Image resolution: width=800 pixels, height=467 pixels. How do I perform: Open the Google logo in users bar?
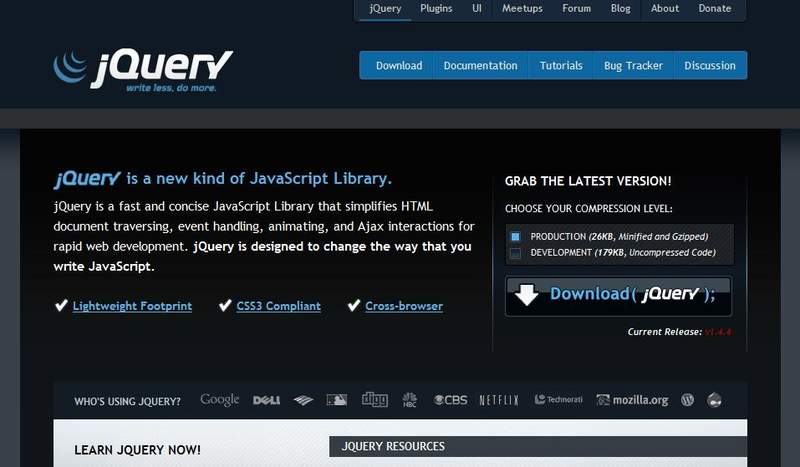pos(219,400)
